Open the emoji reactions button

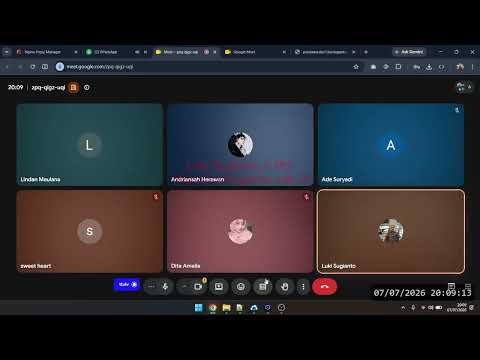pyautogui.click(x=241, y=287)
